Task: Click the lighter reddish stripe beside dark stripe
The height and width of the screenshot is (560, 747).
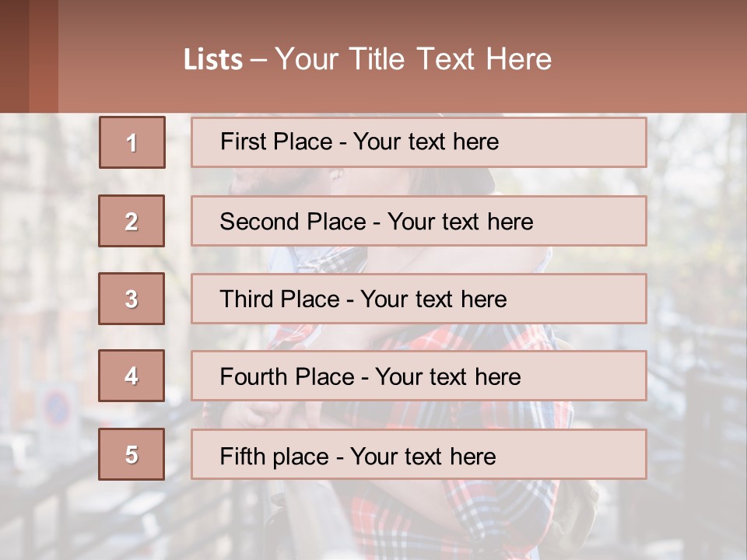Action: pyautogui.click(x=44, y=56)
